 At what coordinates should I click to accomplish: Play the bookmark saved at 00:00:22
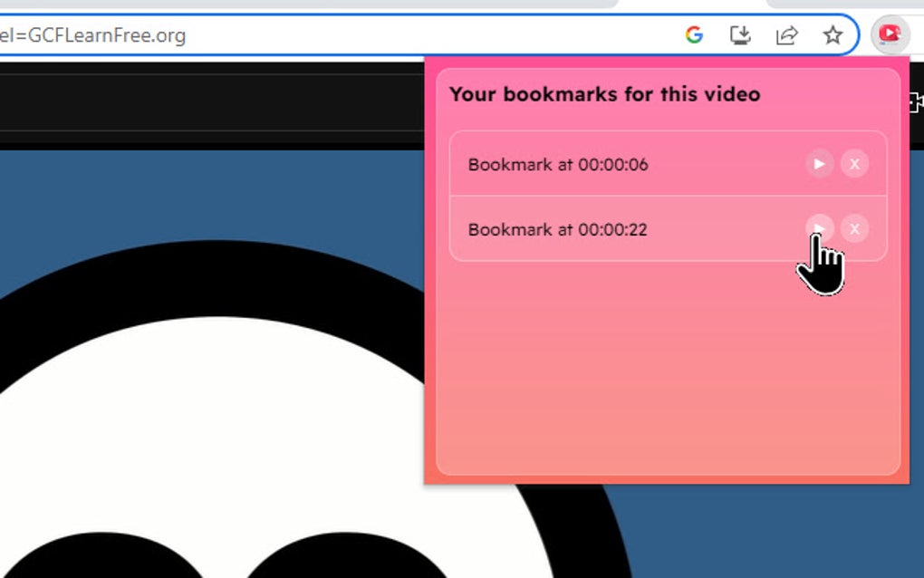click(x=819, y=229)
